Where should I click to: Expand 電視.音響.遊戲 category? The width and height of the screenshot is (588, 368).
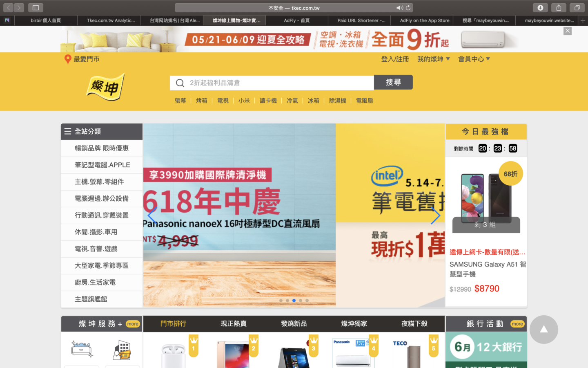coord(102,249)
